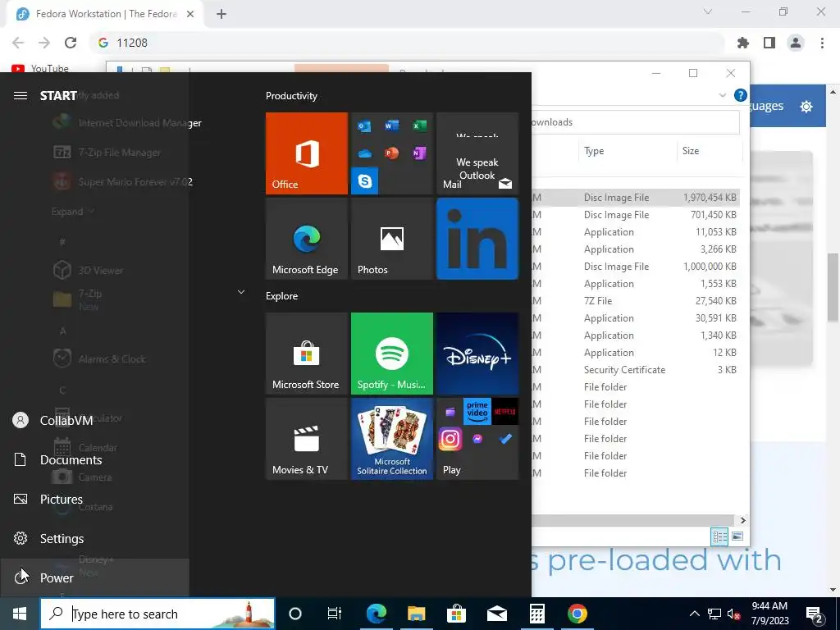Select the Security Certificate row

pyautogui.click(x=636, y=370)
